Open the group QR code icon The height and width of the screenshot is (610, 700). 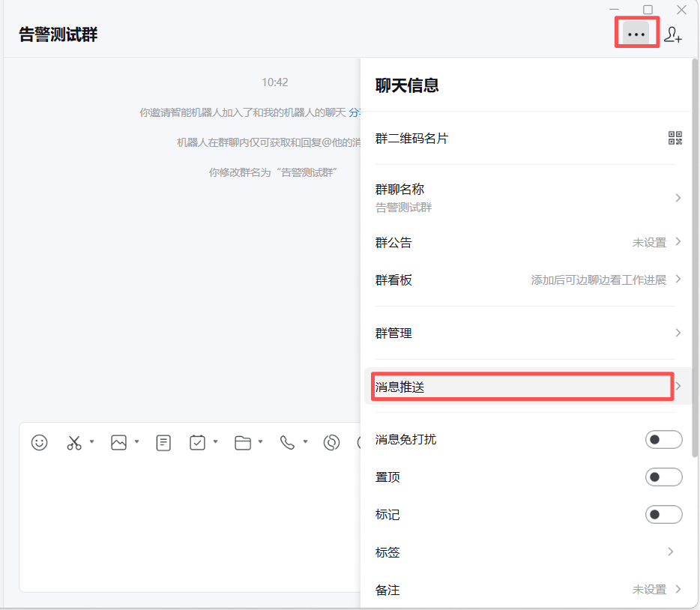tap(675, 138)
